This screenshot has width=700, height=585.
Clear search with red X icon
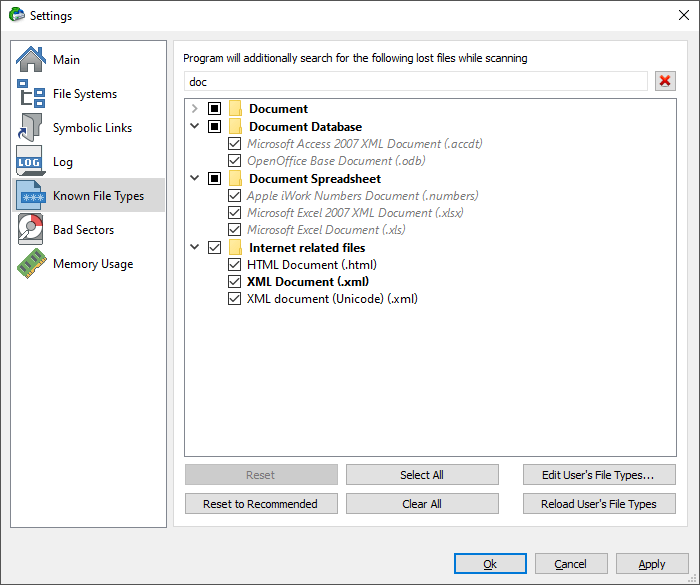pyautogui.click(x=665, y=81)
